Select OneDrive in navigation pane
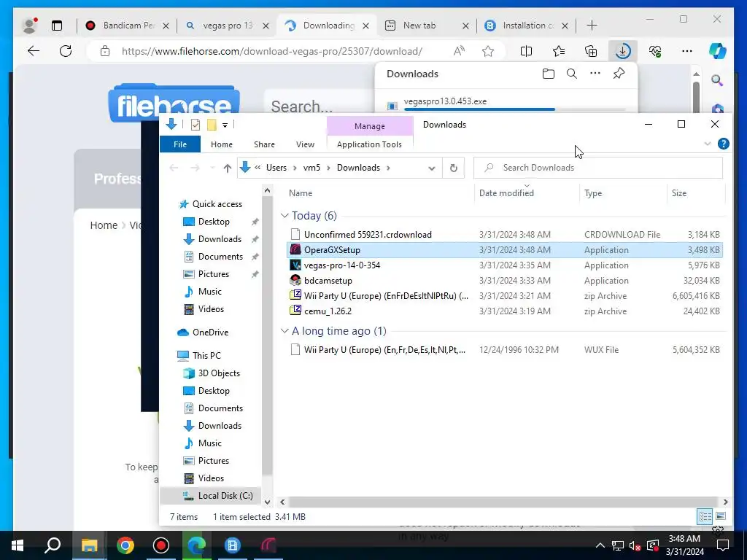 pos(210,332)
